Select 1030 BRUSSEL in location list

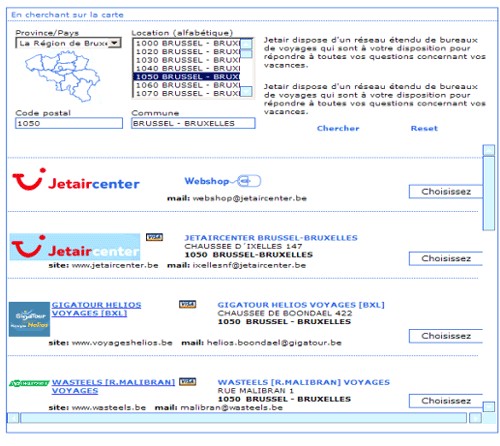click(x=187, y=60)
